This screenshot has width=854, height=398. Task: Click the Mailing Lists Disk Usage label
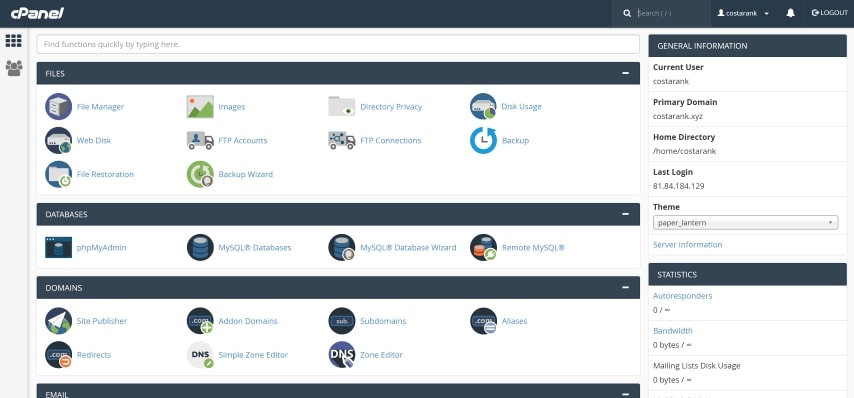tap(696, 365)
